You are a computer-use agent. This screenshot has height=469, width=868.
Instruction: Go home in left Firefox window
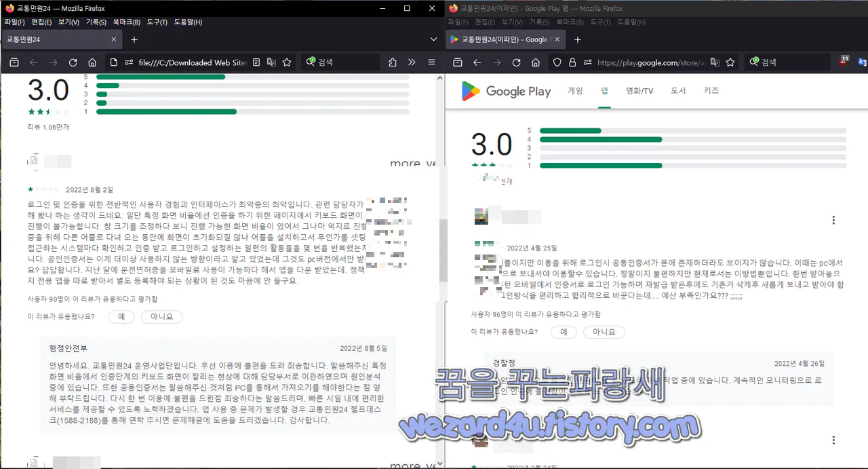click(93, 62)
